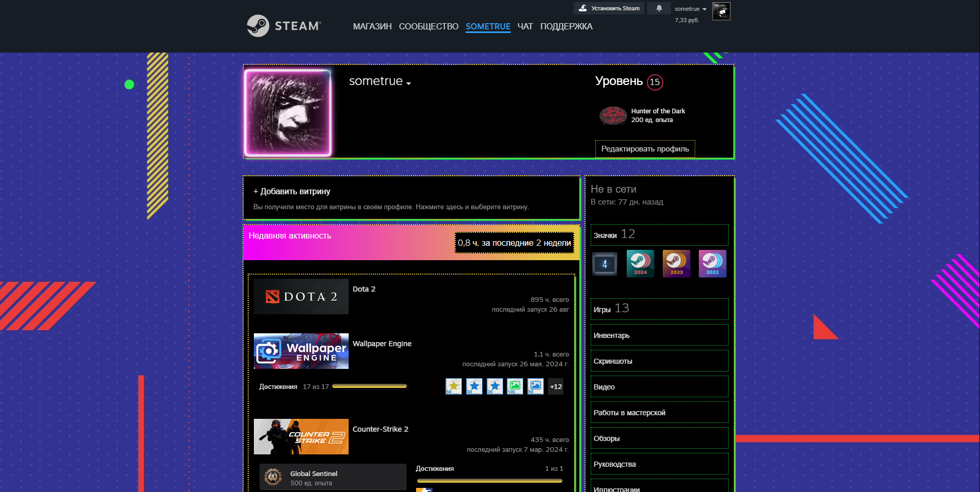
Task: Open the СООБЩЕСТВО menu
Action: (428, 26)
